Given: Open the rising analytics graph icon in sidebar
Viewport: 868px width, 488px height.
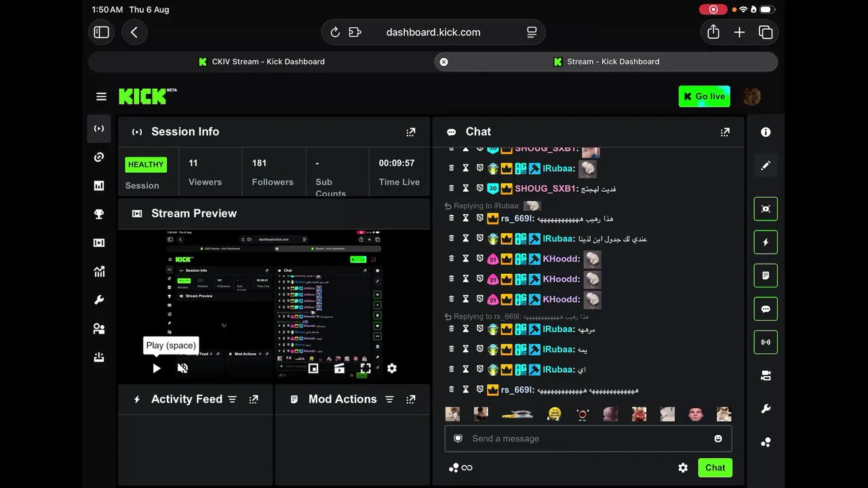Looking at the screenshot, I should (x=99, y=272).
